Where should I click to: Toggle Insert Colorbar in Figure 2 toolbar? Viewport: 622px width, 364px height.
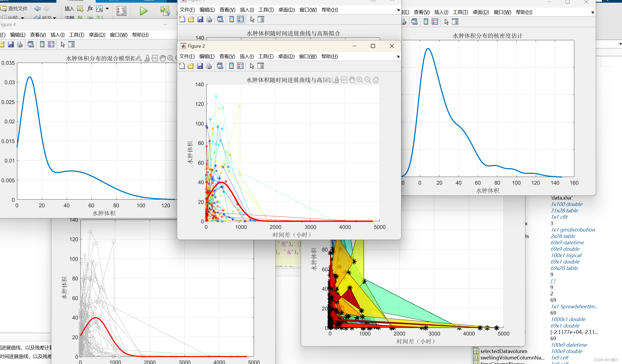(231, 66)
